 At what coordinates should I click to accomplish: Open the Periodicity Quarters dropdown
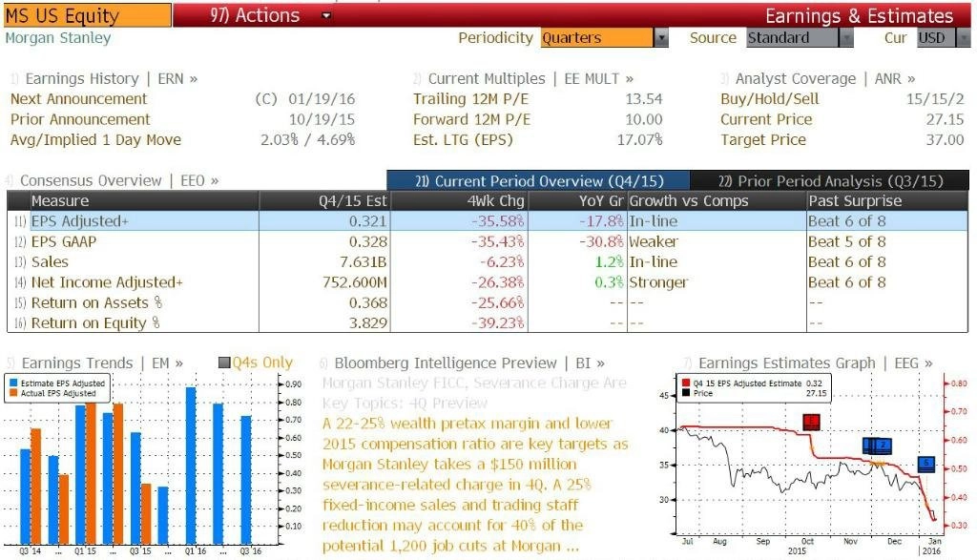pyautogui.click(x=604, y=38)
